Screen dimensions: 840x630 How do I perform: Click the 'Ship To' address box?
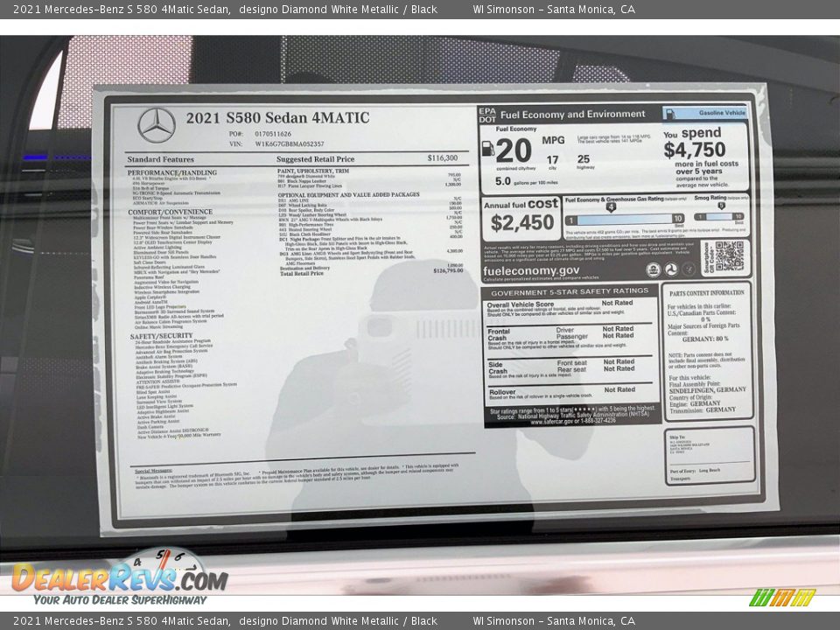710,456
